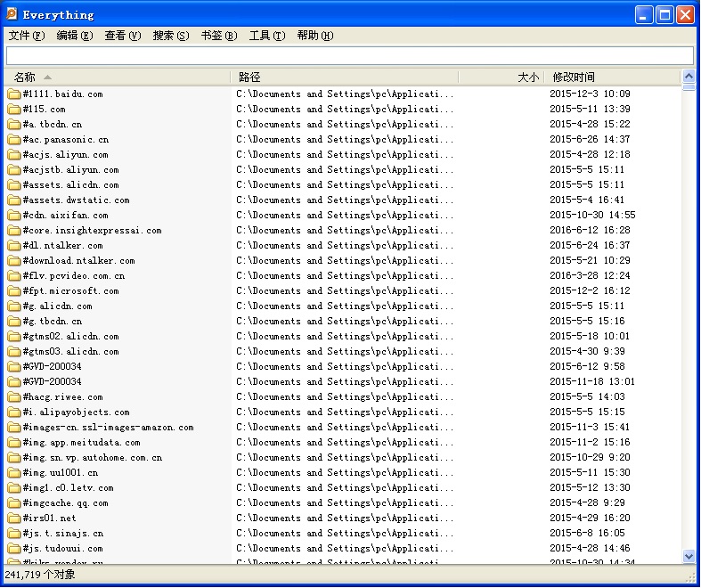Select folder icon of #hacg.riwee.com
The height and width of the screenshot is (588, 701).
(14, 397)
